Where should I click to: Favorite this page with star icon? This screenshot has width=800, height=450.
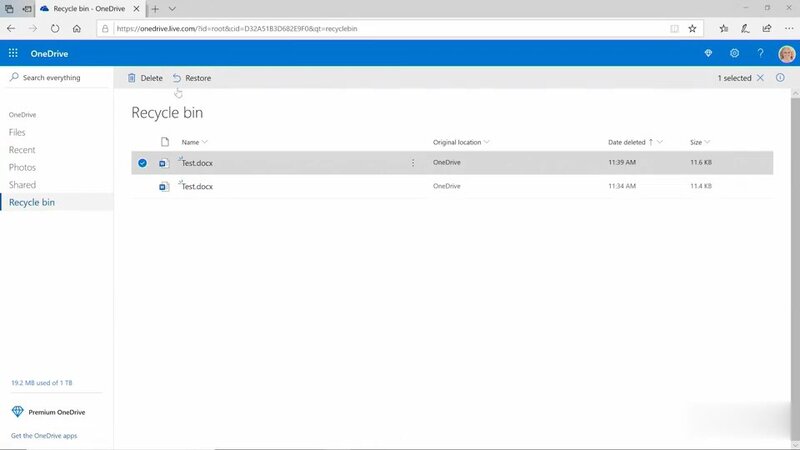click(x=692, y=29)
